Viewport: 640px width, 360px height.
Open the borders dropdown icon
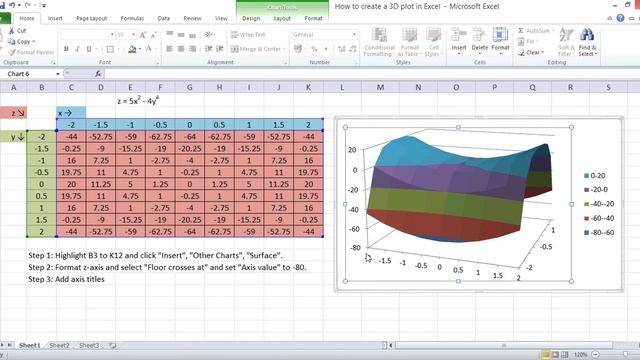click(110, 49)
